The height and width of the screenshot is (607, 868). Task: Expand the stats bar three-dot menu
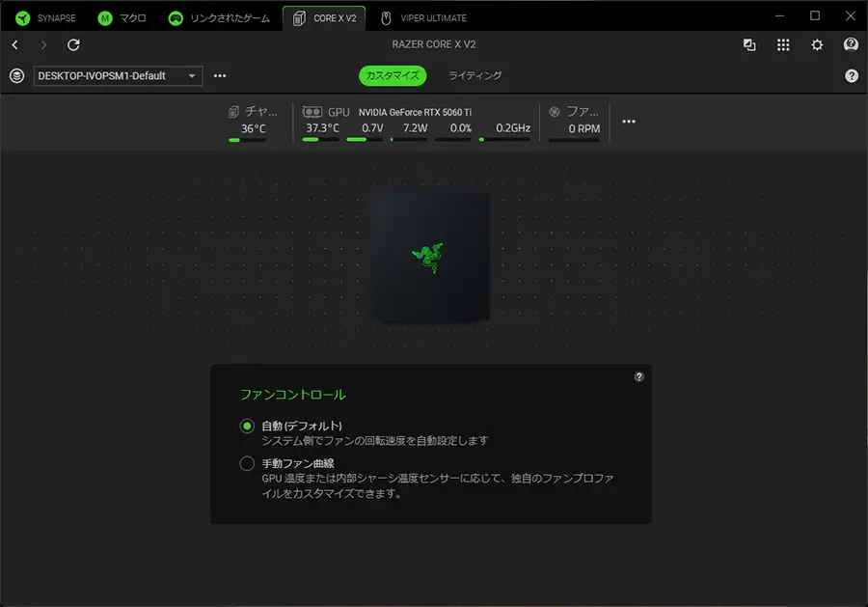click(629, 122)
